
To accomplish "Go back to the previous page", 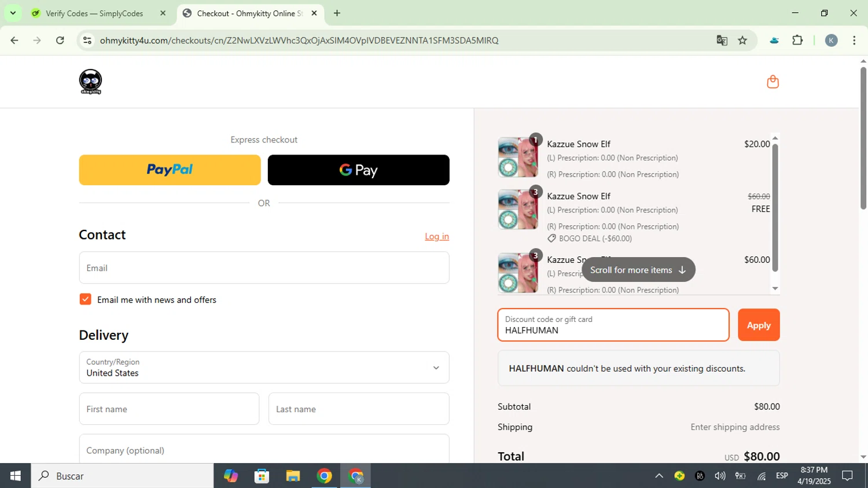I will (14, 41).
